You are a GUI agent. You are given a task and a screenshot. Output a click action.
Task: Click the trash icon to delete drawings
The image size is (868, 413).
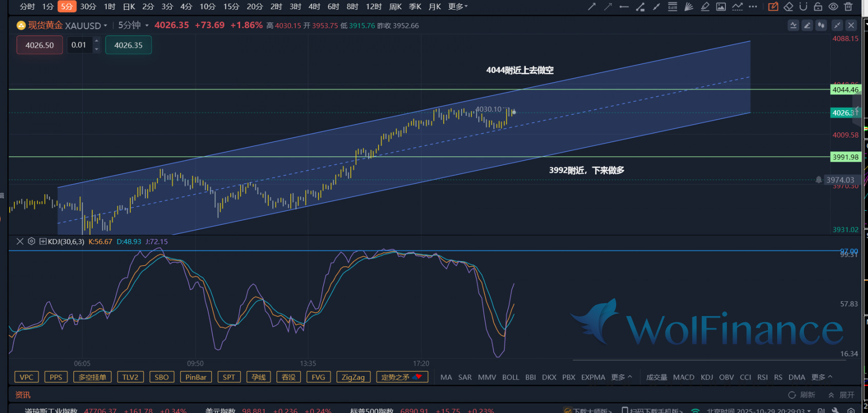pyautogui.click(x=849, y=7)
